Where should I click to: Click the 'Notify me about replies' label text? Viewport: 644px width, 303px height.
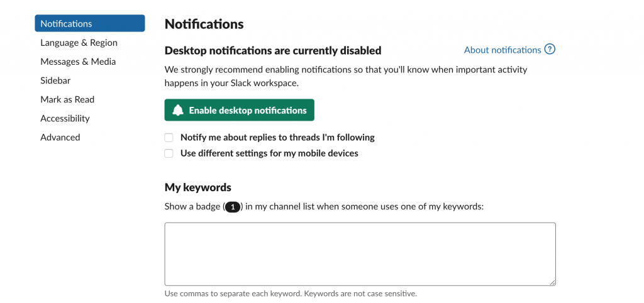coord(277,138)
